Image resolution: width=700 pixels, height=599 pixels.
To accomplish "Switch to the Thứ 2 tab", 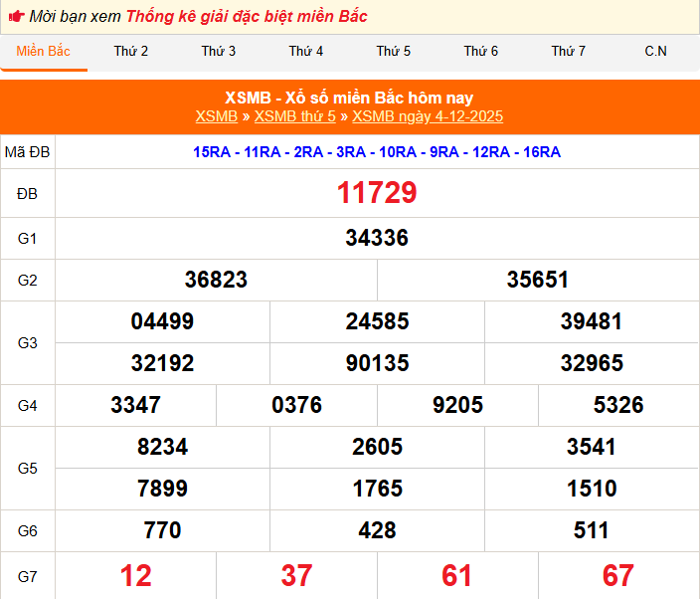I will [x=131, y=52].
